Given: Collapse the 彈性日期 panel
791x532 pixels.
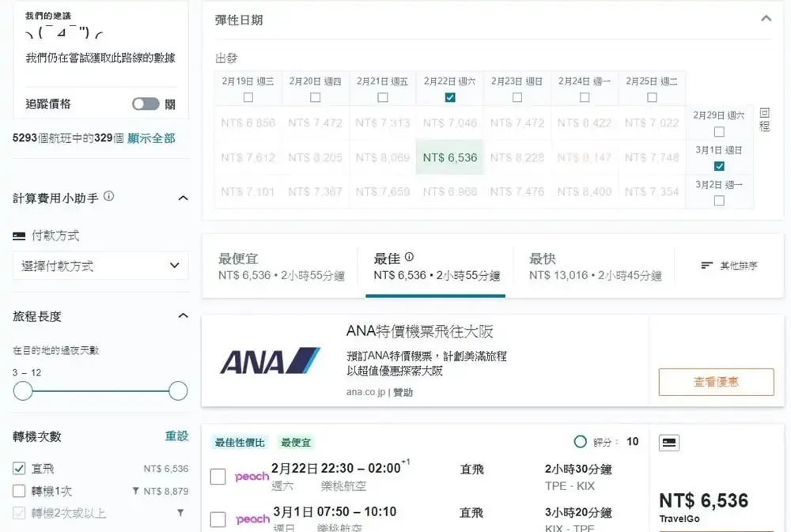Looking at the screenshot, I should tap(765, 18).
